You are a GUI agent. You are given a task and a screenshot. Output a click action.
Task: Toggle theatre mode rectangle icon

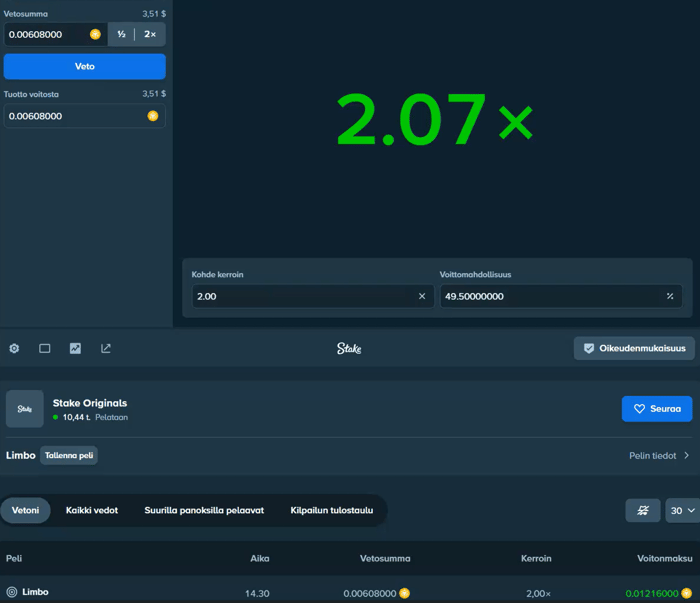[45, 348]
